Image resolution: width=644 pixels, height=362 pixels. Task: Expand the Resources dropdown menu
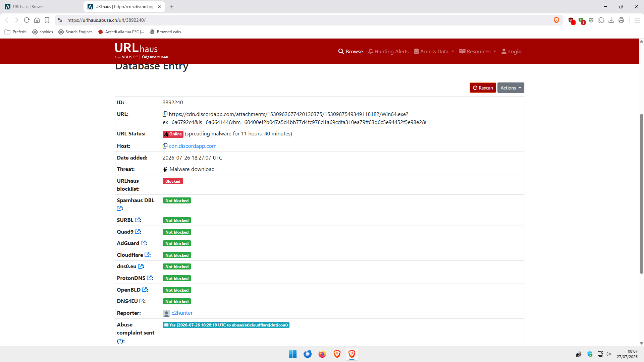[477, 51]
